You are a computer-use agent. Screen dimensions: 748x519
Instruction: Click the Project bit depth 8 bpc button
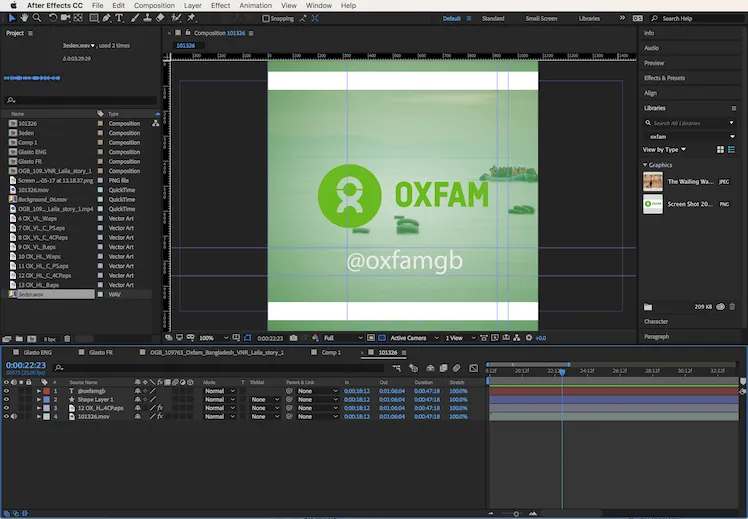click(x=50, y=339)
